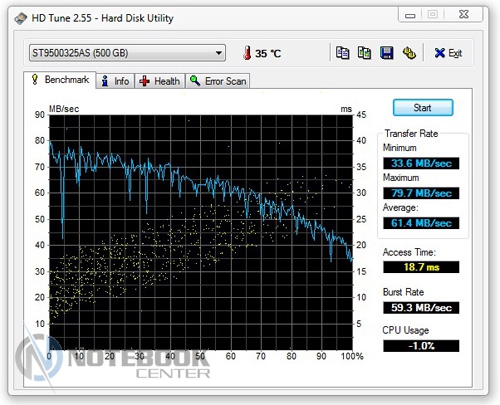The image size is (500, 405).
Task: Open the ST9500325AS drive selection dropdown
Action: [x=127, y=53]
